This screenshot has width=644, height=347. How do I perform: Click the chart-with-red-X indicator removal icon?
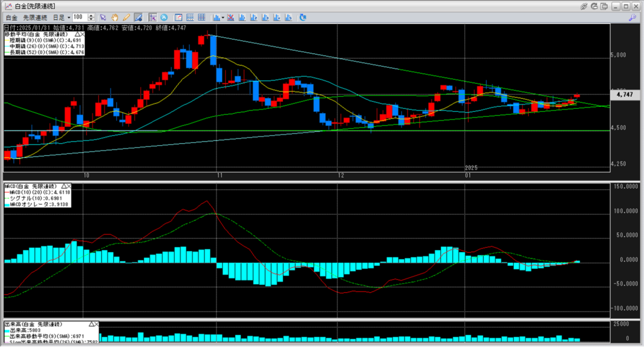pyautogui.click(x=232, y=17)
